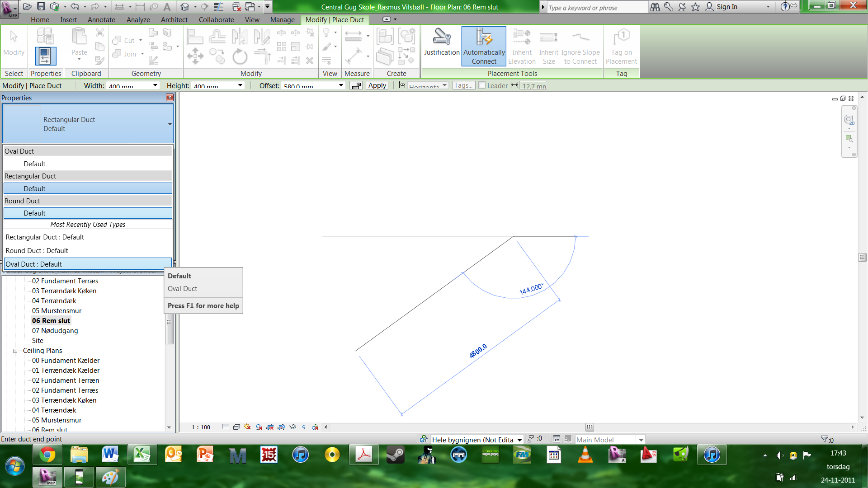Select the Rotate tool in Modify panel
868x488 pixels.
(240, 57)
